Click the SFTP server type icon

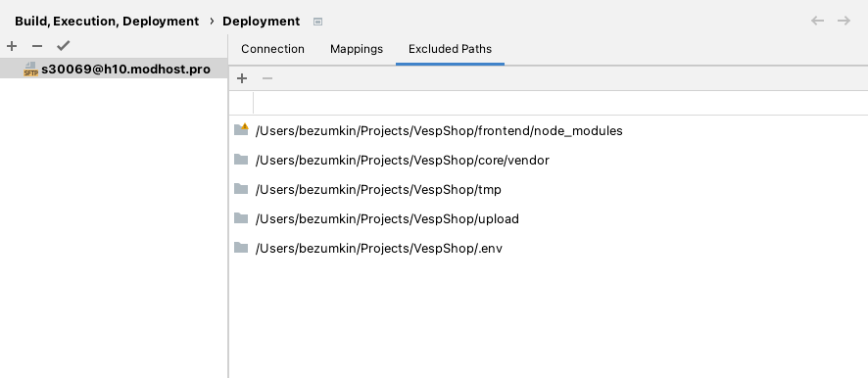(31, 70)
